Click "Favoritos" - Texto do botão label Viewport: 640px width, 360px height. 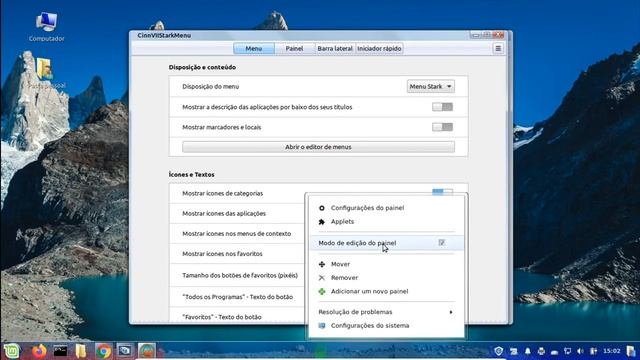click(222, 317)
